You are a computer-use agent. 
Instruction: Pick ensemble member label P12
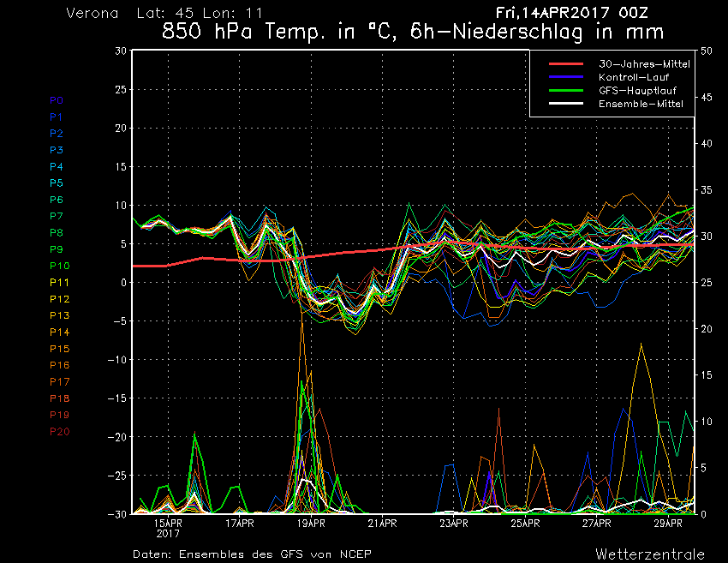point(59,299)
